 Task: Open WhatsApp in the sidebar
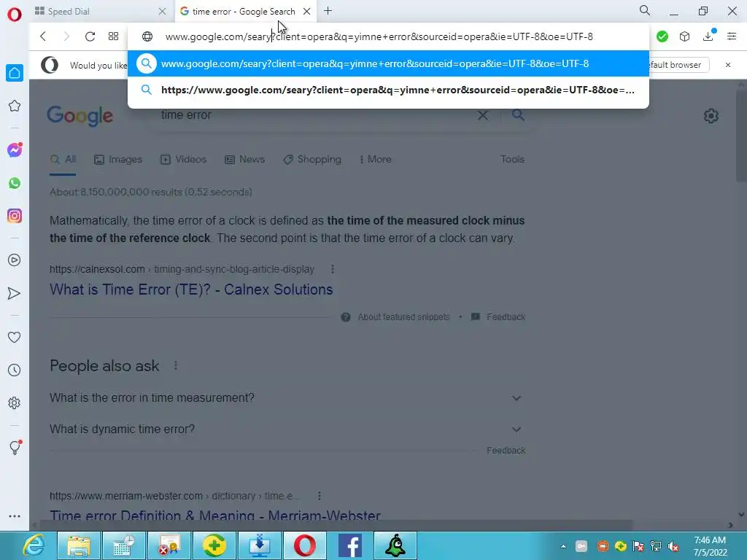pyautogui.click(x=15, y=183)
